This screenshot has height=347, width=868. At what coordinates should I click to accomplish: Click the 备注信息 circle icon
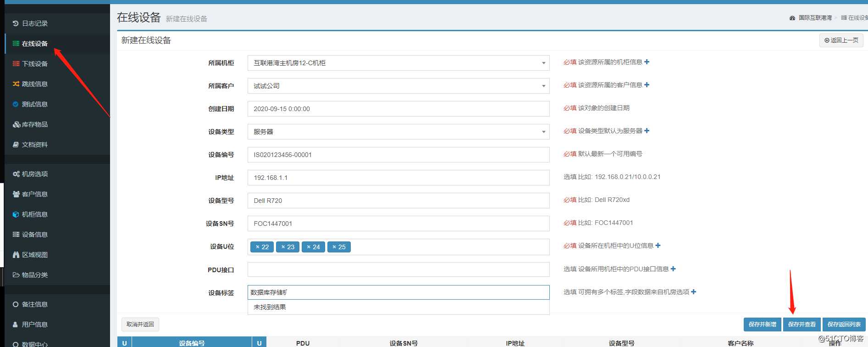tap(16, 304)
